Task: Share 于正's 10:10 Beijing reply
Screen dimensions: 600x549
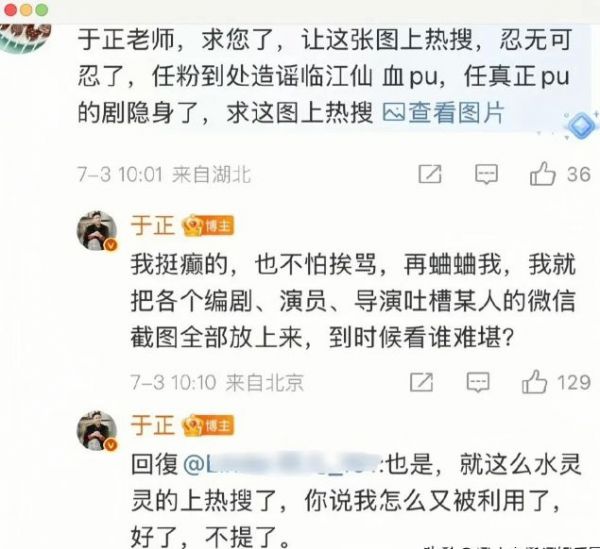Action: point(421,382)
